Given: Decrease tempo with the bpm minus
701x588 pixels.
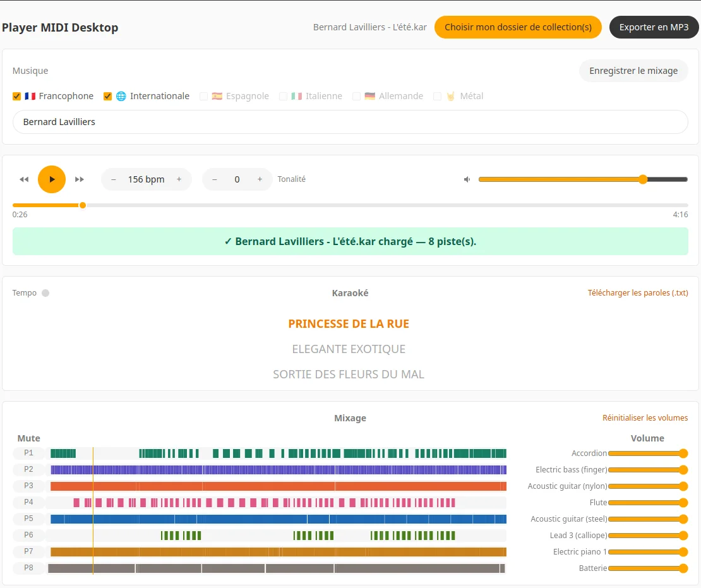Looking at the screenshot, I should tap(114, 179).
